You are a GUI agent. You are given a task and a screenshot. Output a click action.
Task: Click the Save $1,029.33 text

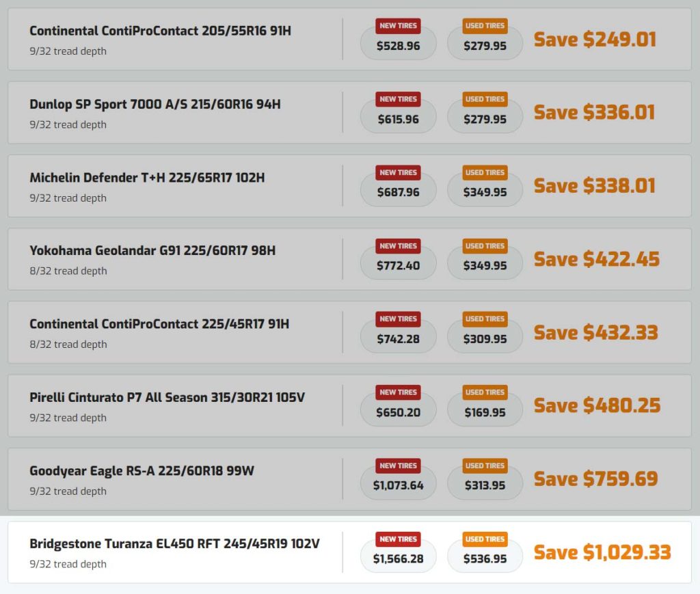(x=602, y=552)
